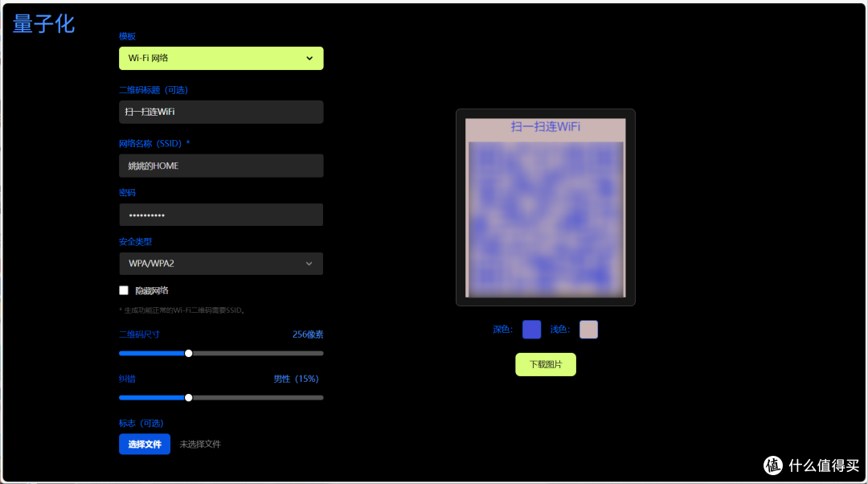Open the 模板 Wi-Fi 网络 dropdown
Image resolution: width=868 pixels, height=484 pixels.
click(x=221, y=58)
